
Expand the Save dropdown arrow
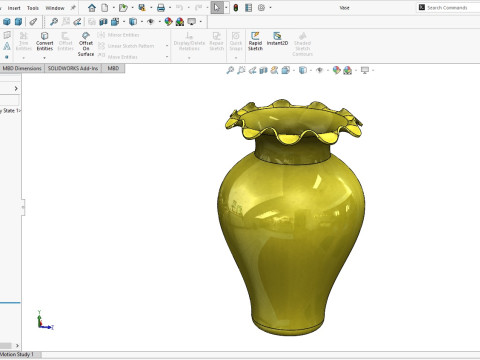point(151,8)
